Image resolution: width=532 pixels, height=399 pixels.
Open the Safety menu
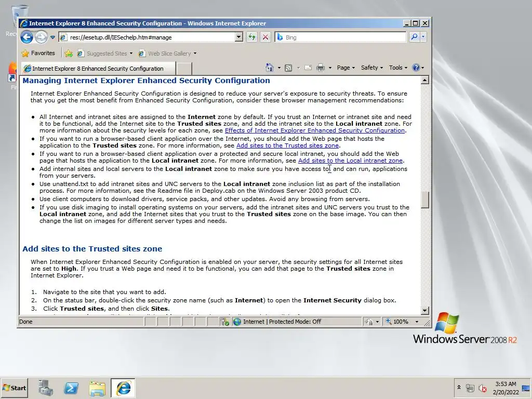point(372,68)
